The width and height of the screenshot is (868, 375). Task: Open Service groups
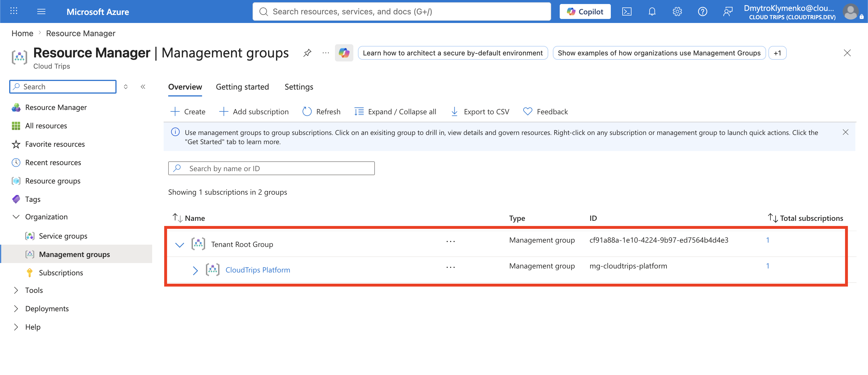(x=63, y=236)
